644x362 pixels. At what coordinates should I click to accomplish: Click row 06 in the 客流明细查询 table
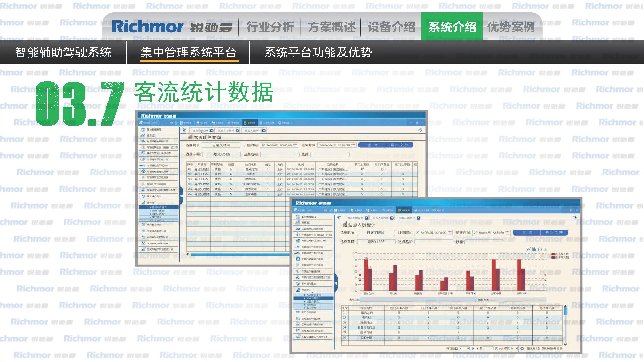(x=302, y=194)
